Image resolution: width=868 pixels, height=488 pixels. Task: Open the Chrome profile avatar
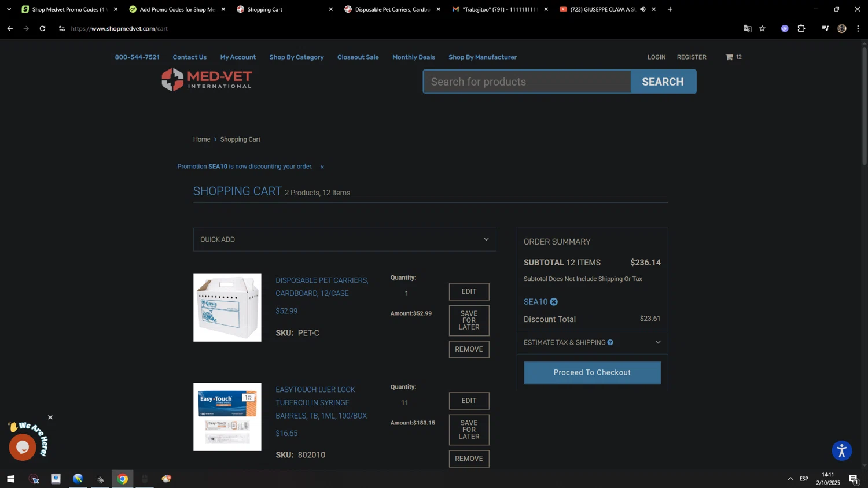click(842, 28)
